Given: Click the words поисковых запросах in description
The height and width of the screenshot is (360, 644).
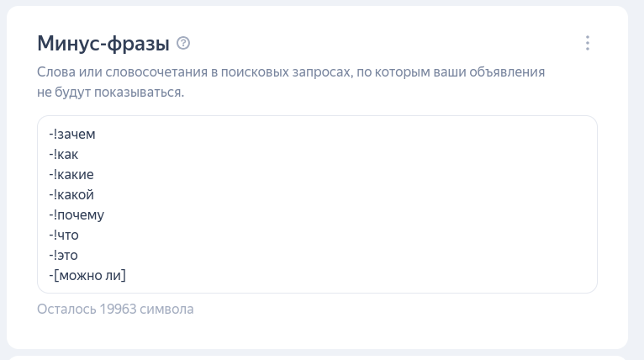Looking at the screenshot, I should [x=287, y=72].
